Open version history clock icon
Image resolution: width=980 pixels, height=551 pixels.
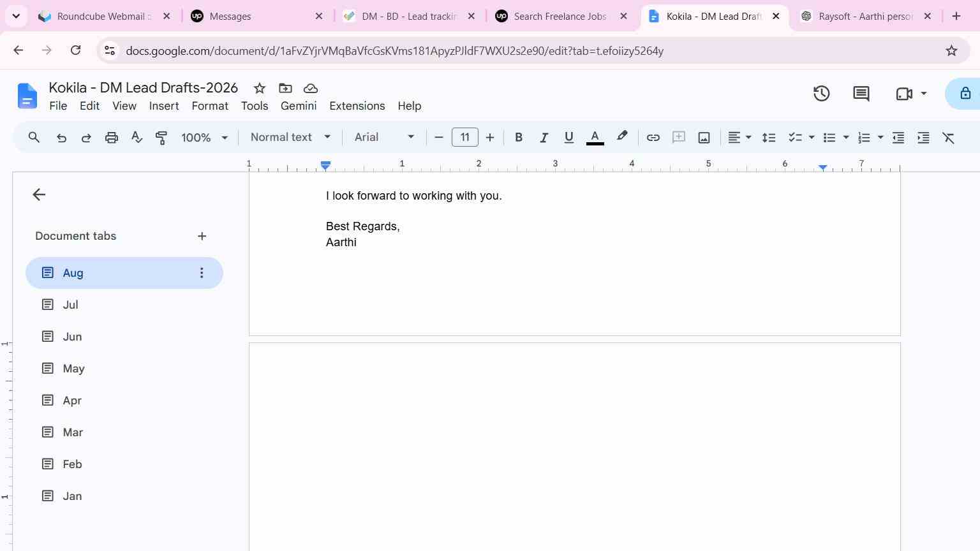tap(821, 94)
